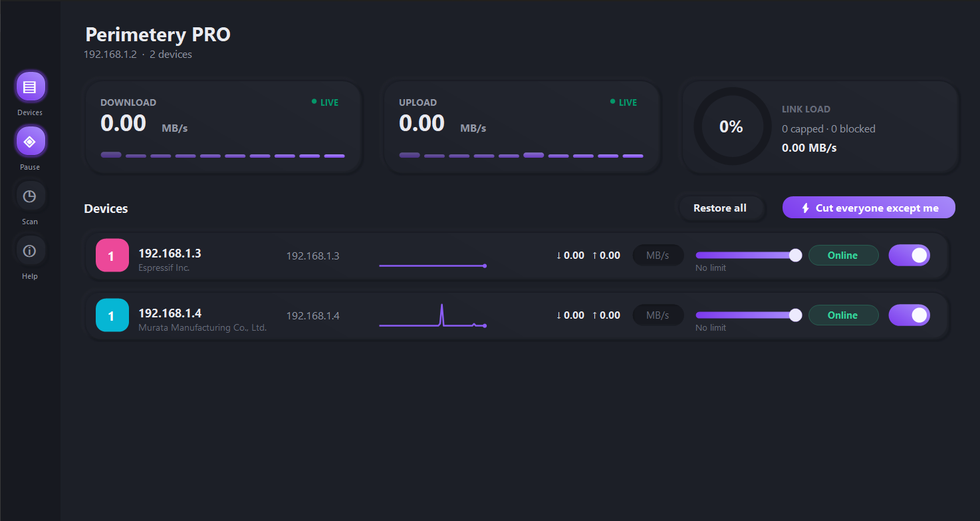Toggle the switch for Espressif Inc. device

click(x=909, y=256)
